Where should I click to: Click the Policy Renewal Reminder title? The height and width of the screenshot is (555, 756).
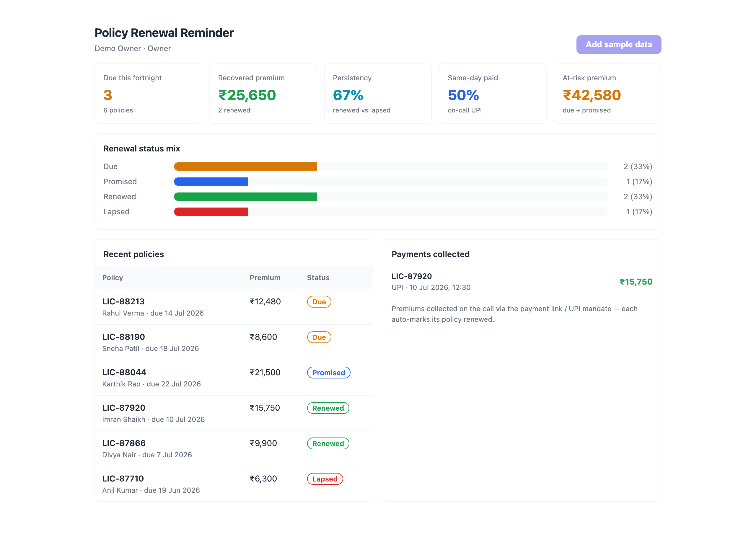(x=164, y=33)
